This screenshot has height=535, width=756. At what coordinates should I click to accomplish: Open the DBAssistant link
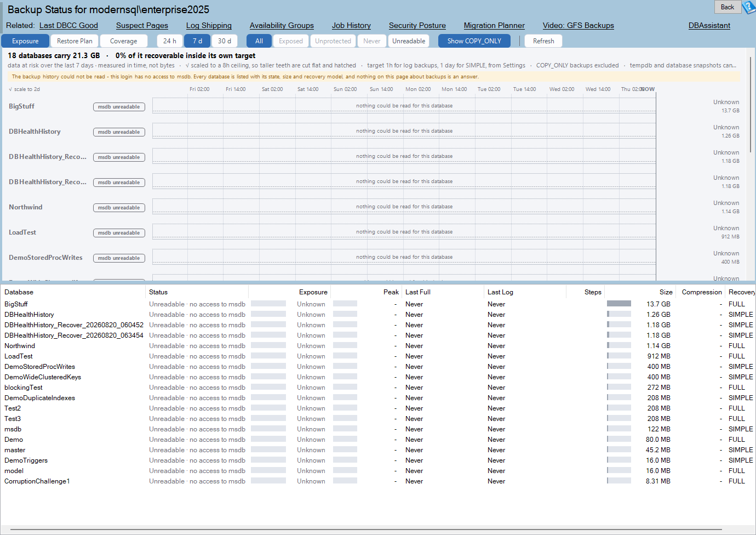(709, 25)
